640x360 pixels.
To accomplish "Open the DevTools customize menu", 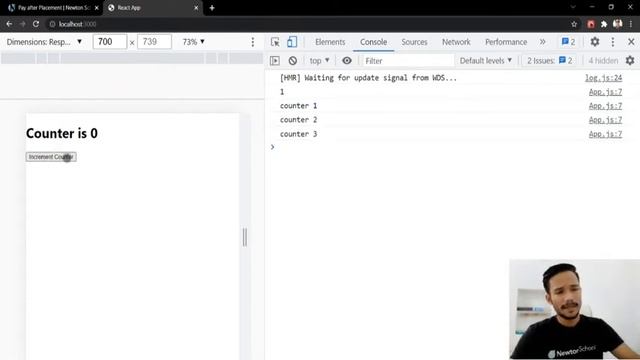I will [613, 42].
